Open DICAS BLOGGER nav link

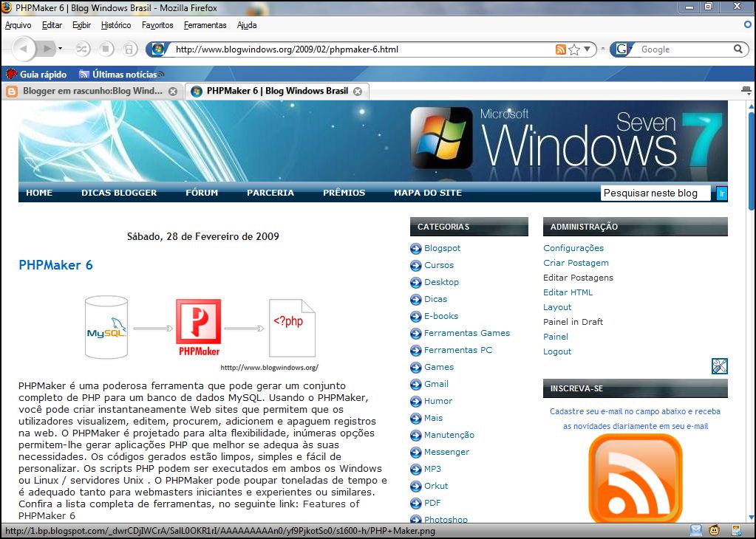[119, 193]
